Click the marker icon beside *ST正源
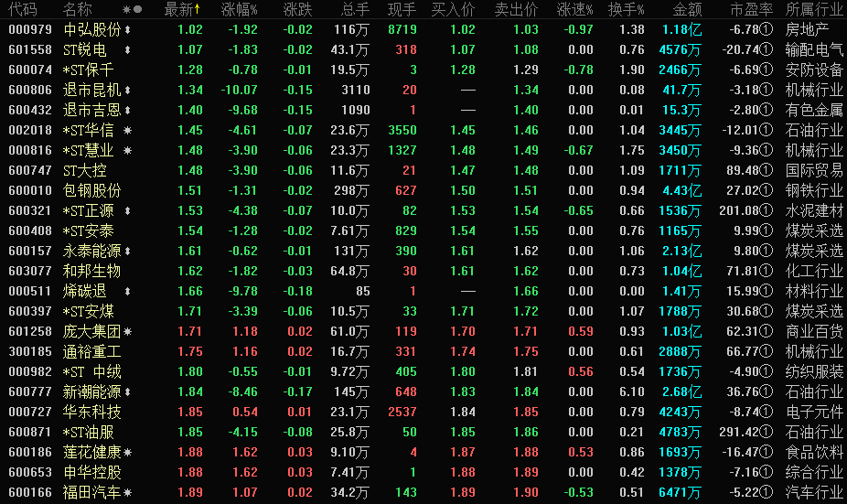 click(127, 210)
